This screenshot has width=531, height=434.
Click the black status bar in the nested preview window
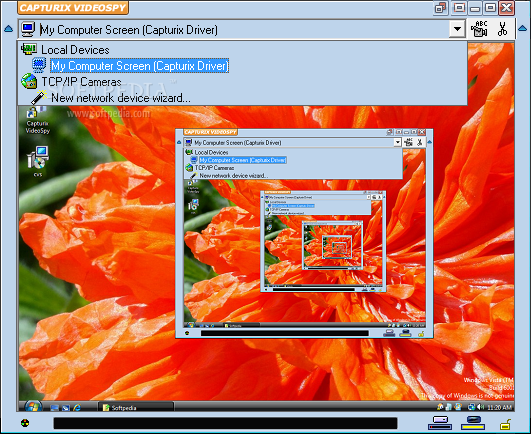click(284, 333)
